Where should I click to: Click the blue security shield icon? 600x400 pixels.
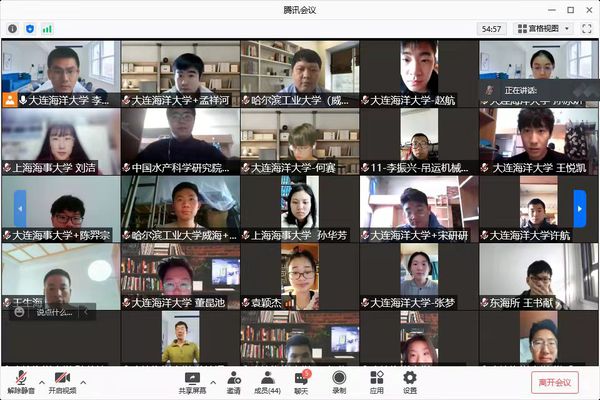30,29
